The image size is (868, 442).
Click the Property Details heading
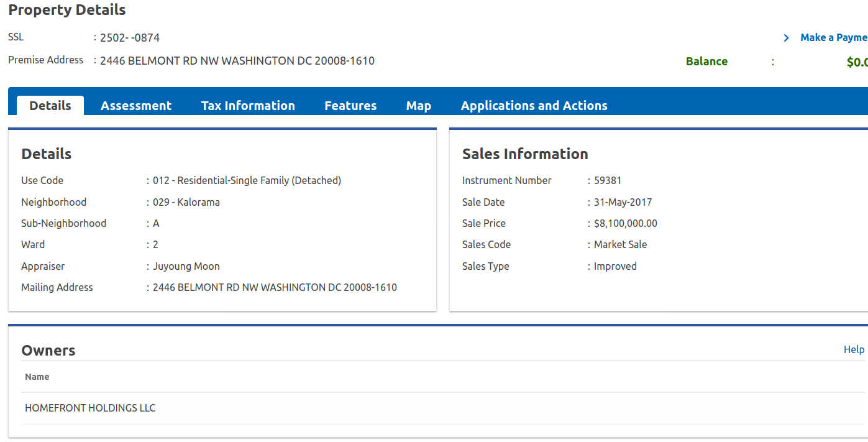(67, 10)
